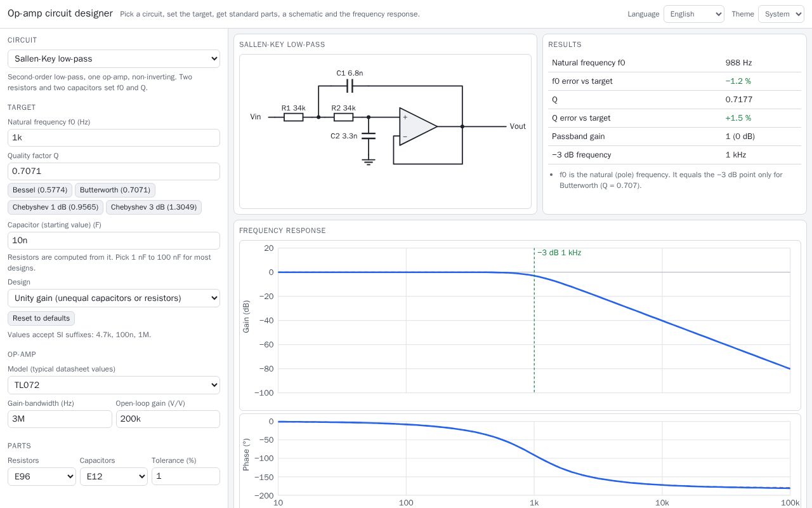The width and height of the screenshot is (812, 508).
Task: Click the Capacitor starting value field
Action: (114, 241)
